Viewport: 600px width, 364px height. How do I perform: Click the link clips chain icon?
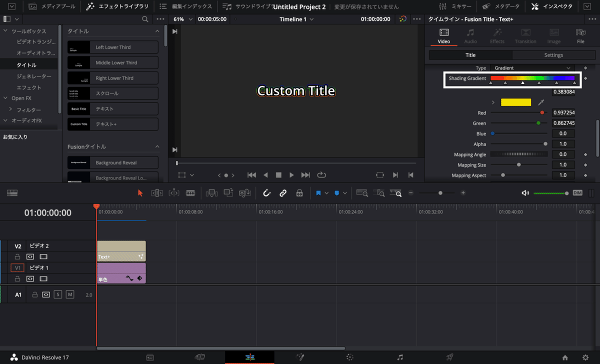tap(283, 193)
